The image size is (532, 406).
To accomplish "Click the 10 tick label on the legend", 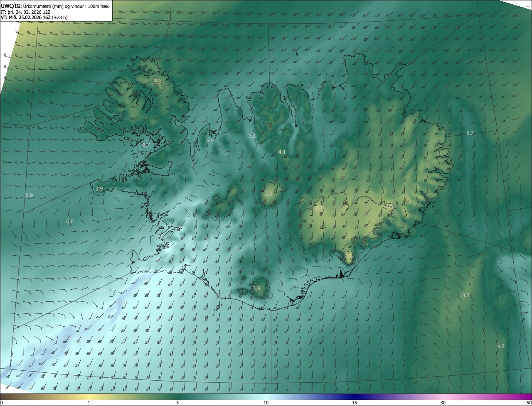I will [x=266, y=403].
